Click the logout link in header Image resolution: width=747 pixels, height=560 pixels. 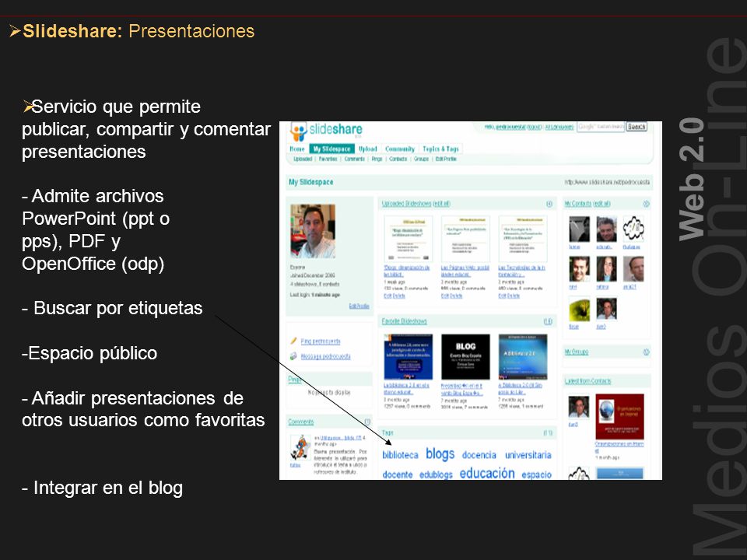click(535, 127)
